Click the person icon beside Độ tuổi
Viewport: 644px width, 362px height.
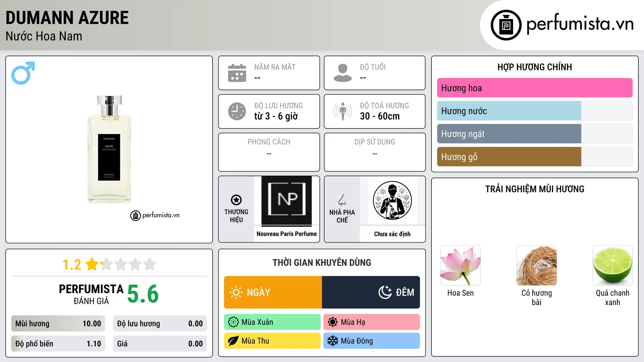click(x=343, y=73)
